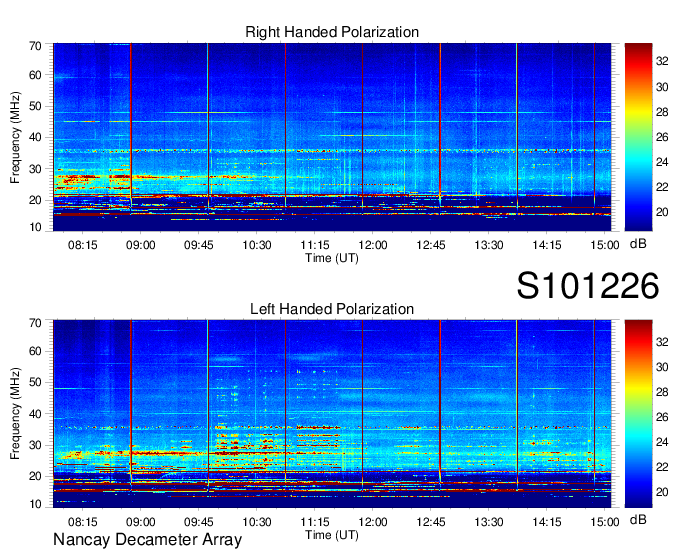Click the left-handed polarization color bar
The image size is (680, 552).
coord(638,413)
